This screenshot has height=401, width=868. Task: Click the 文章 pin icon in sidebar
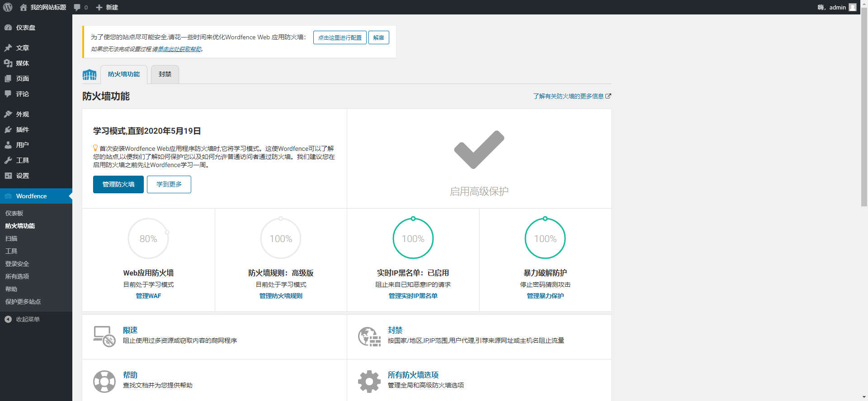coord(8,48)
